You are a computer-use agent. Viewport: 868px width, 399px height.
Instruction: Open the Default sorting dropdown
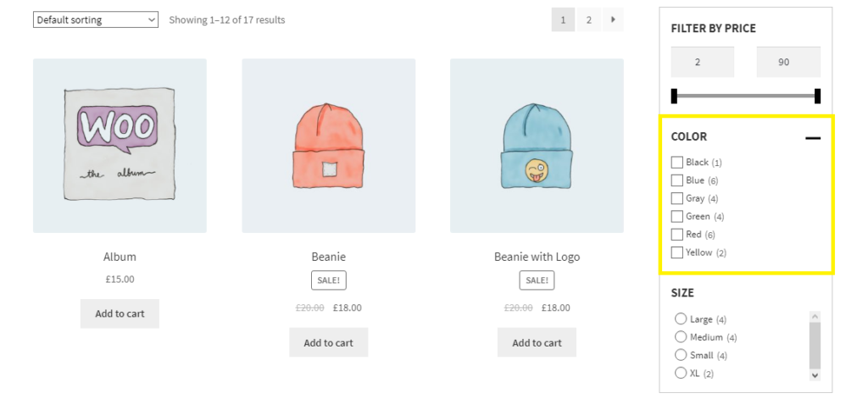pyautogui.click(x=96, y=19)
